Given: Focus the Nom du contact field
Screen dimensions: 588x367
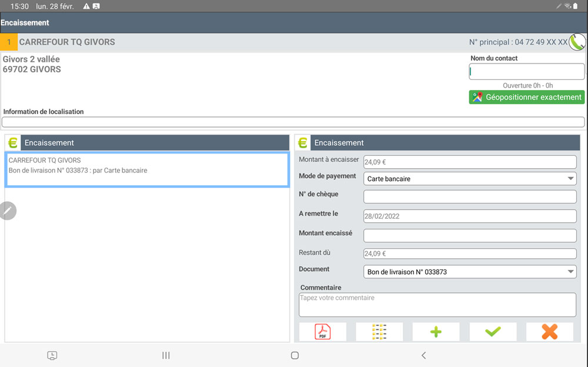Looking at the screenshot, I should [526, 72].
